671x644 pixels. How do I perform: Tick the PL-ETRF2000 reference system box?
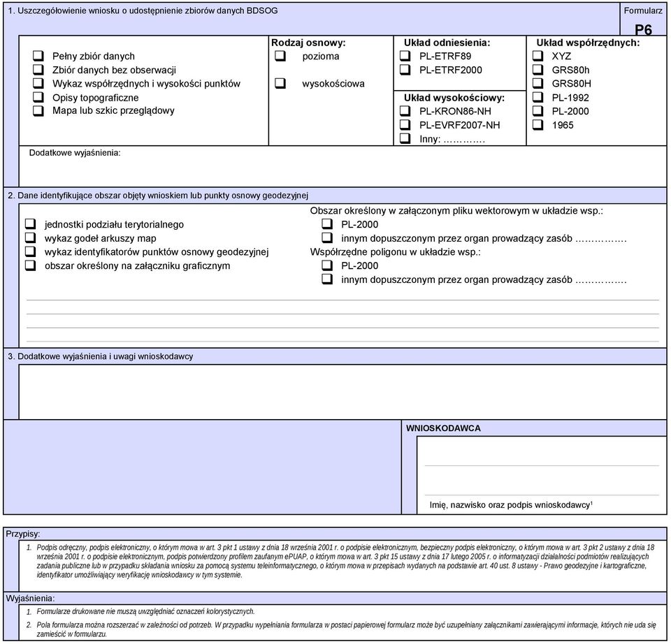(405, 69)
